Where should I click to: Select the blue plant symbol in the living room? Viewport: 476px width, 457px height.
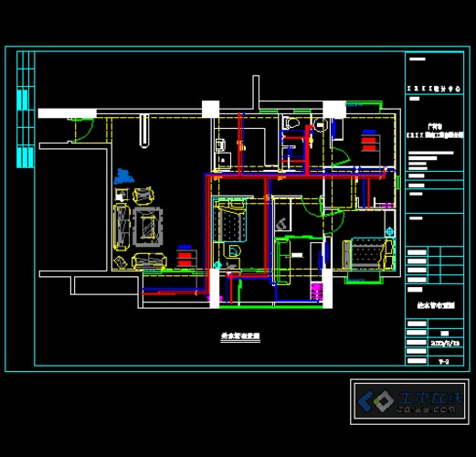pos(123,176)
